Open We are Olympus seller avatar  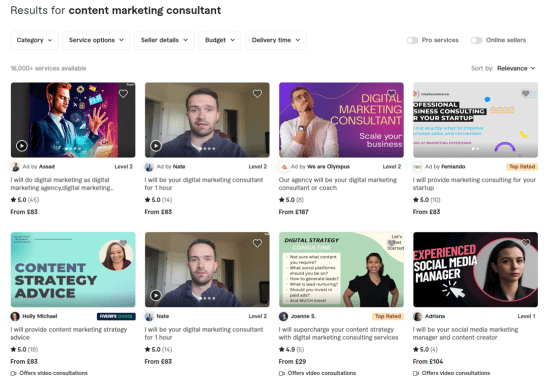coord(284,167)
